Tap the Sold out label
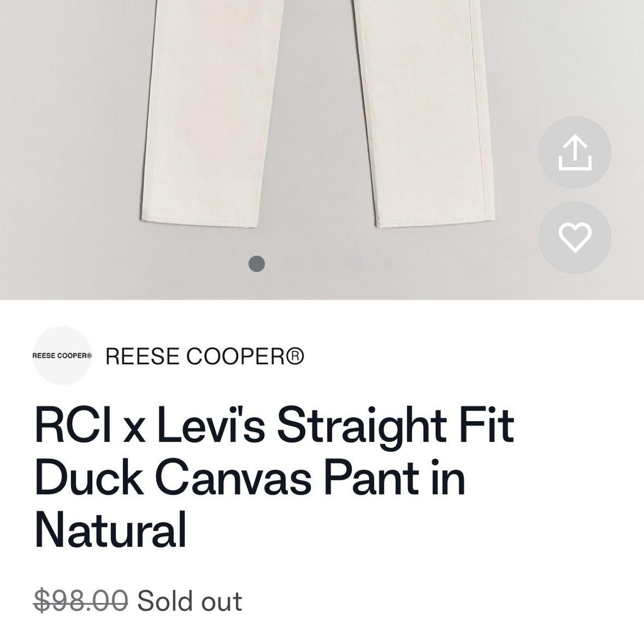 [189, 600]
